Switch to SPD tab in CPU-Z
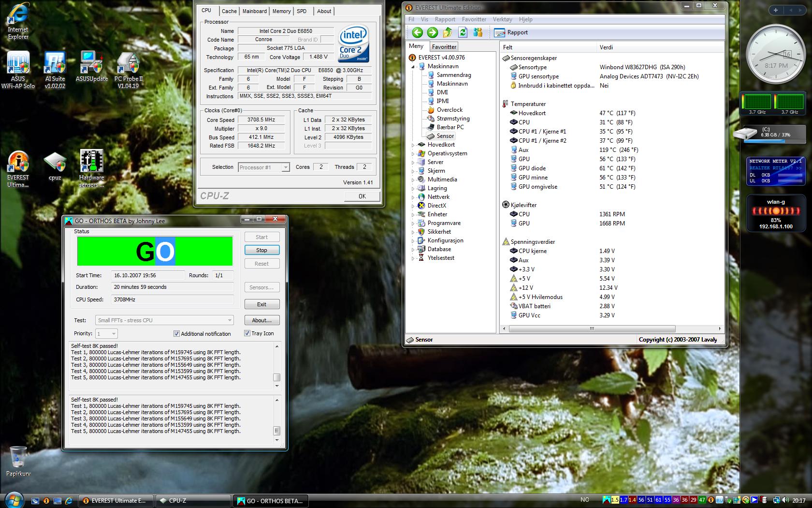 (302, 11)
